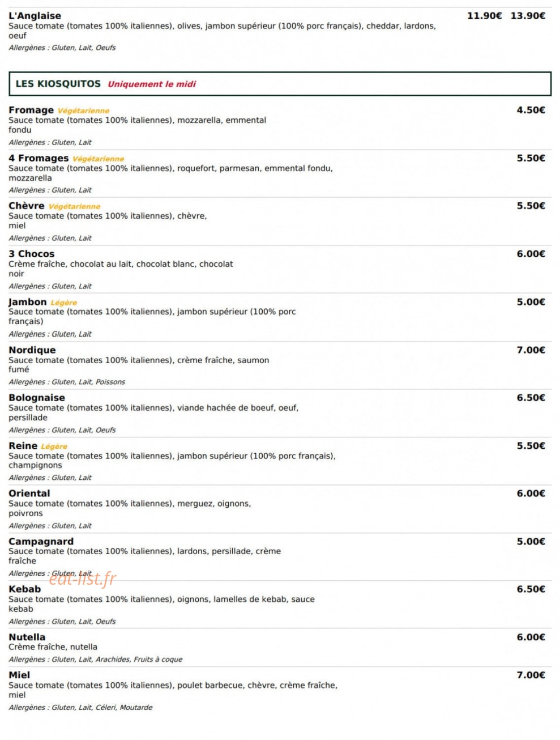Select the 5.50€ price for Reine

(531, 446)
